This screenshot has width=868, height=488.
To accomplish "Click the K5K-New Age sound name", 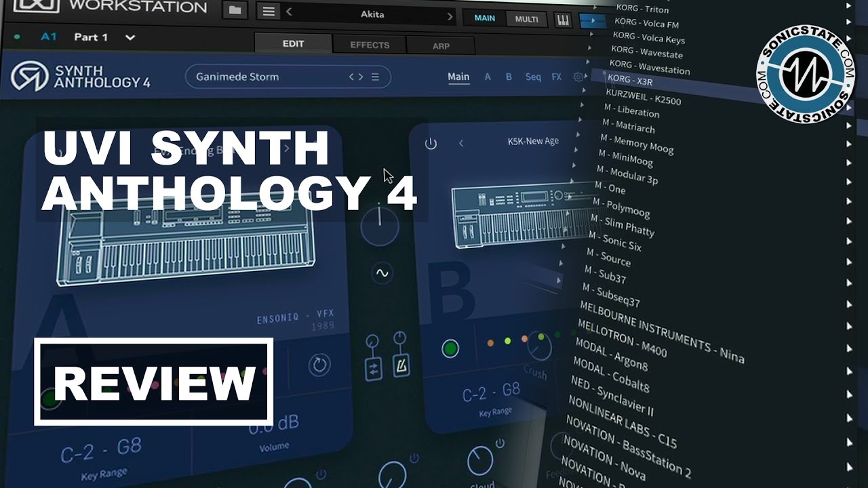I will pos(533,141).
